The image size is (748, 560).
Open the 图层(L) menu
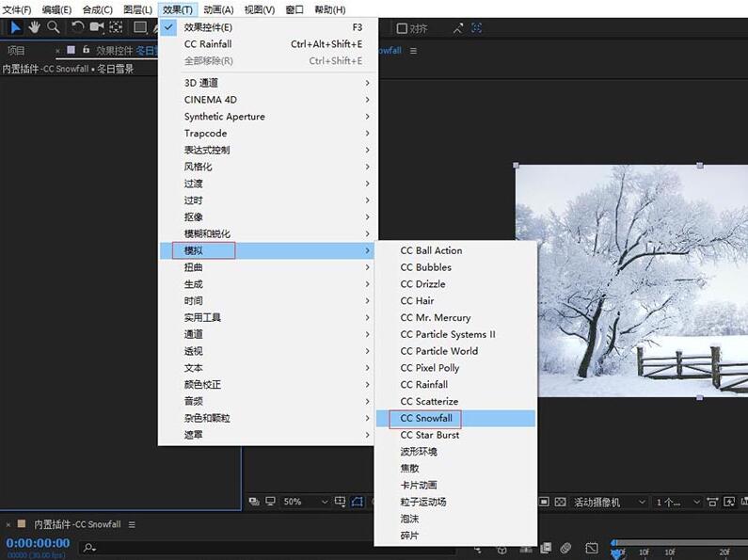click(x=138, y=9)
